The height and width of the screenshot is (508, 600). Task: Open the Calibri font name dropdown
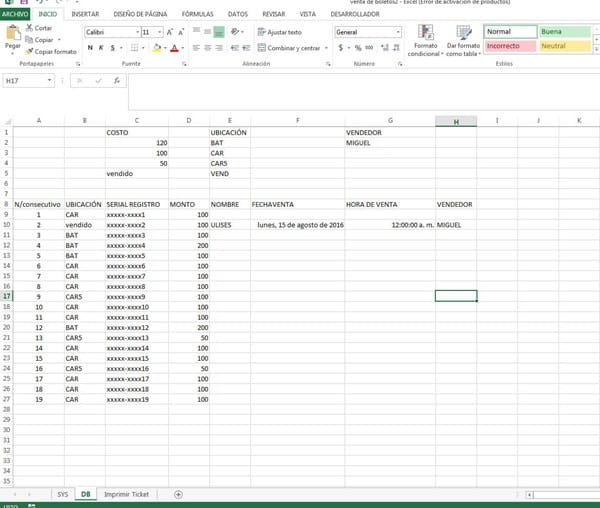tap(136, 32)
